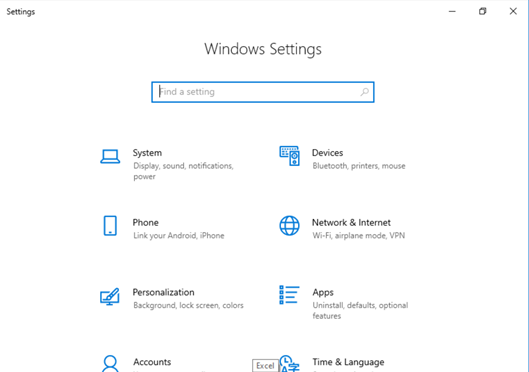This screenshot has height=372, width=529.
Task: Click the magnifier icon in search box
Action: click(x=364, y=92)
